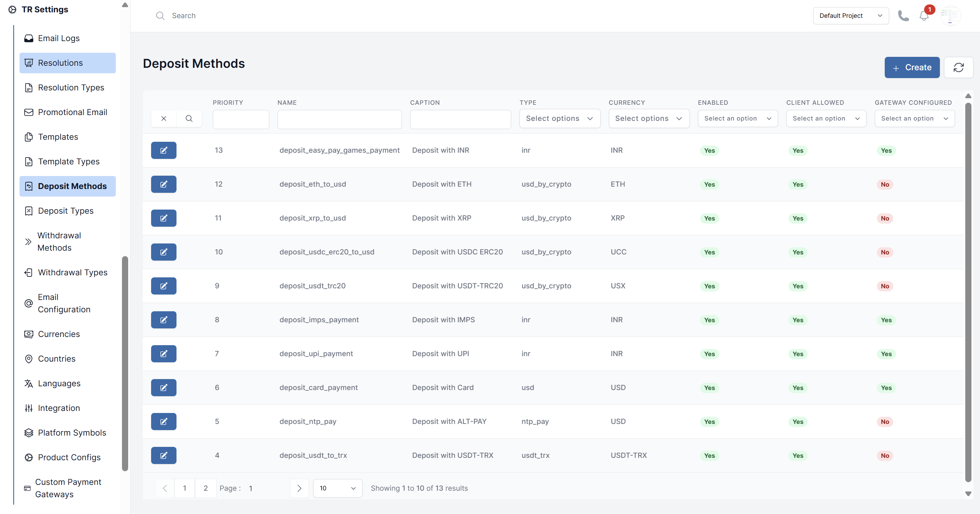The width and height of the screenshot is (980, 514).
Task: Open the phone call icon
Action: click(904, 16)
